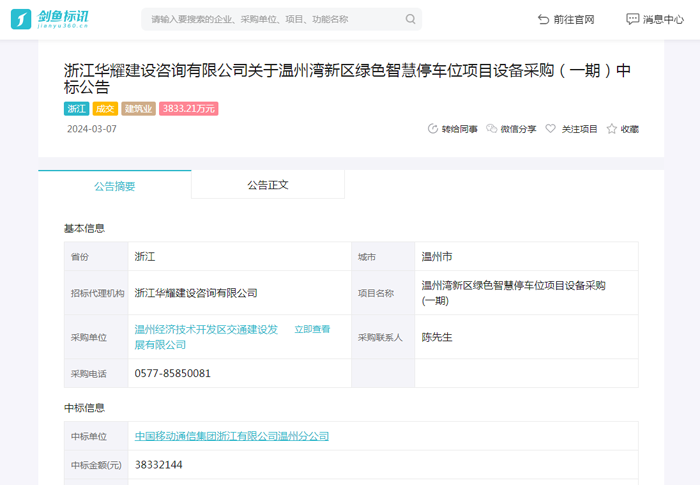Screen dimensions: 700x485
Task: Click the 关注项目 heart icon
Action: 550,129
